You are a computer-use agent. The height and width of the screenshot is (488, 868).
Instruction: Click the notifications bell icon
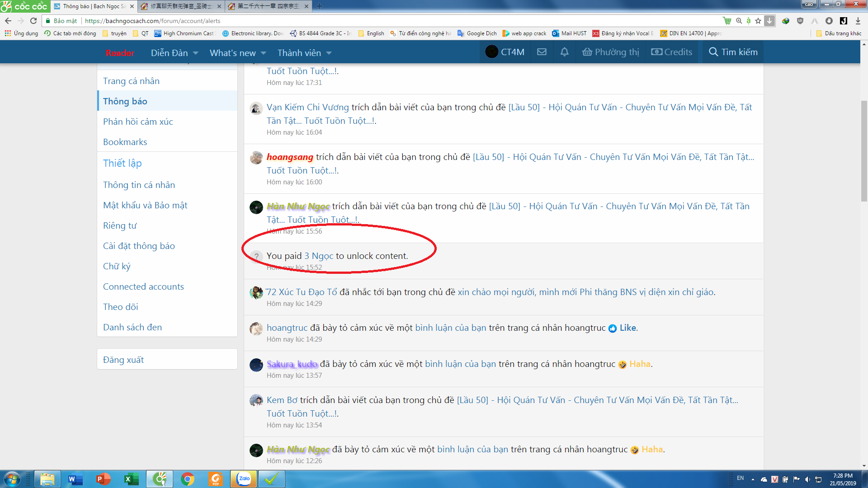point(564,52)
